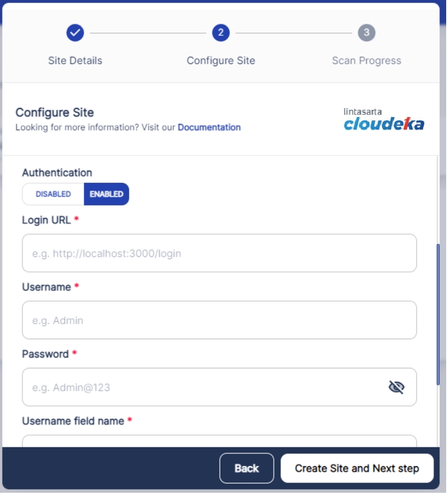Set Authentication to ENABLED

coord(106,194)
